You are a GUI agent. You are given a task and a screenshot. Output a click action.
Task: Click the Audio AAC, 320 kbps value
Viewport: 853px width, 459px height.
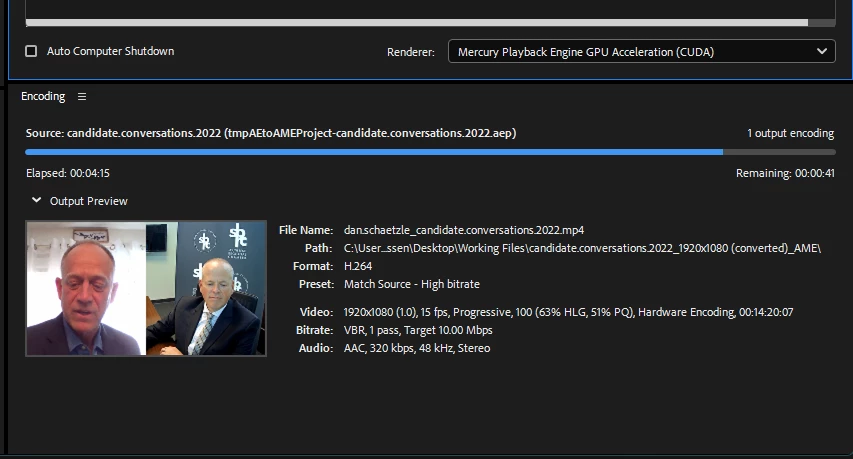coord(417,348)
